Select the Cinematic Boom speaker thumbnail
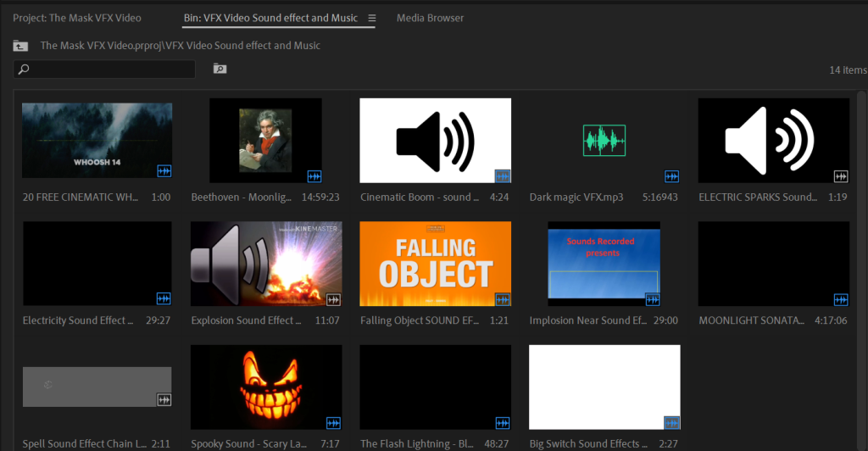The width and height of the screenshot is (868, 451). 435,140
